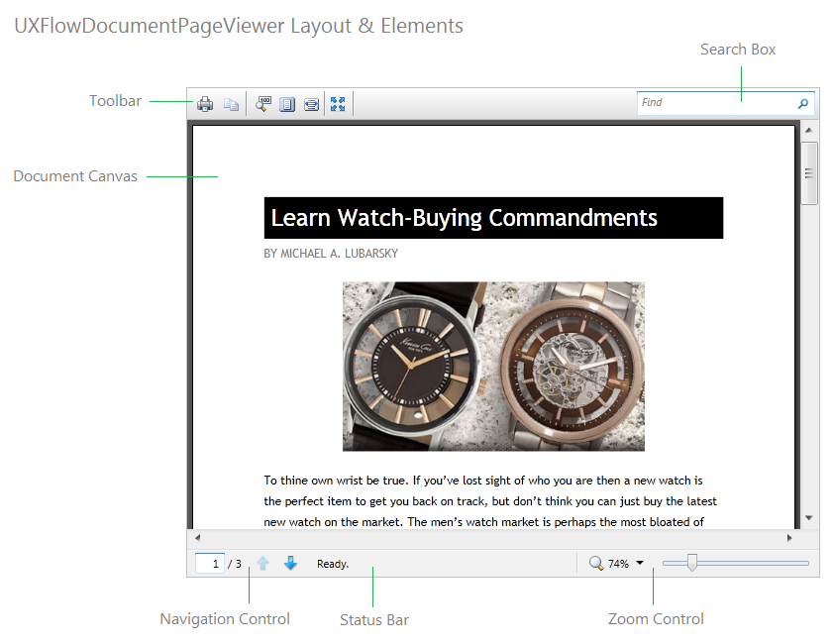Image resolution: width=833 pixels, height=644 pixels.
Task: Click the "/ 3" total pages text
Action: (235, 564)
